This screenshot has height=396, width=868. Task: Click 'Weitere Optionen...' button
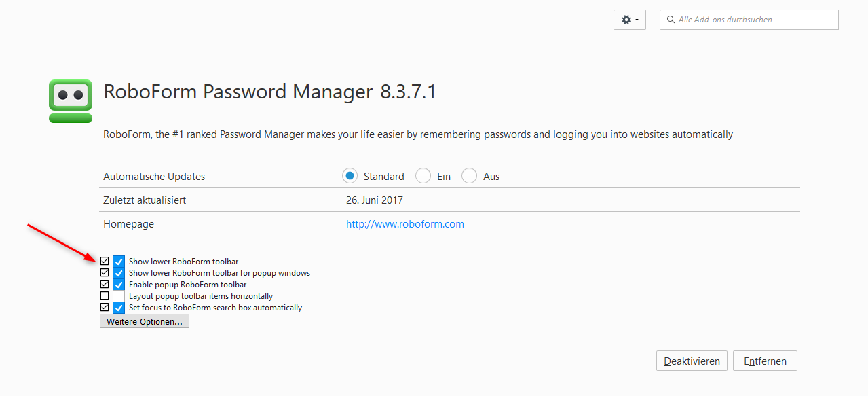(x=145, y=321)
